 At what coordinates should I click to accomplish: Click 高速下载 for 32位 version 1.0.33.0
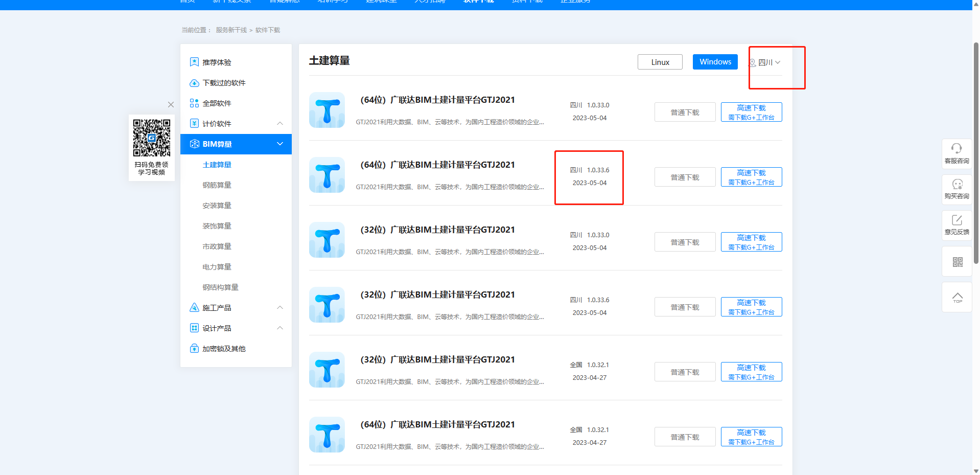point(751,242)
